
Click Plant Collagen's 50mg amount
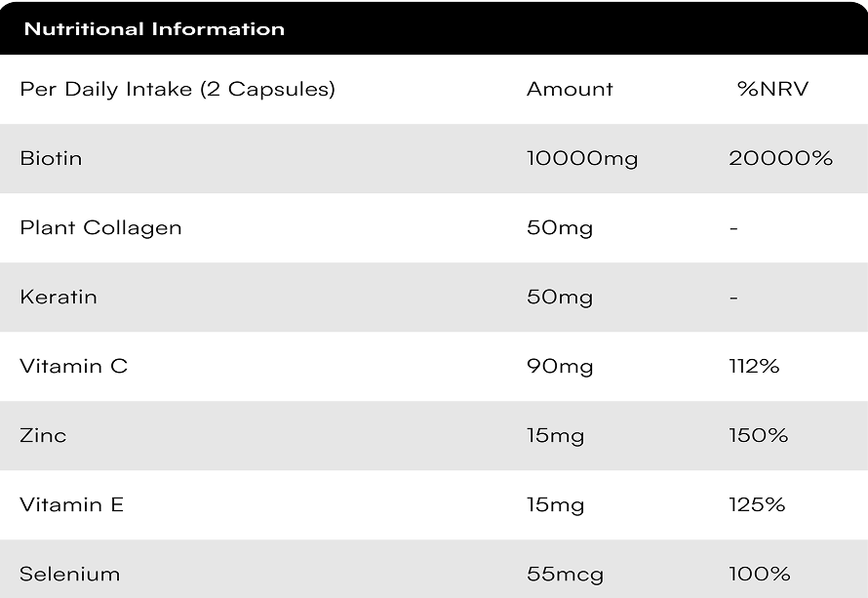tap(560, 228)
